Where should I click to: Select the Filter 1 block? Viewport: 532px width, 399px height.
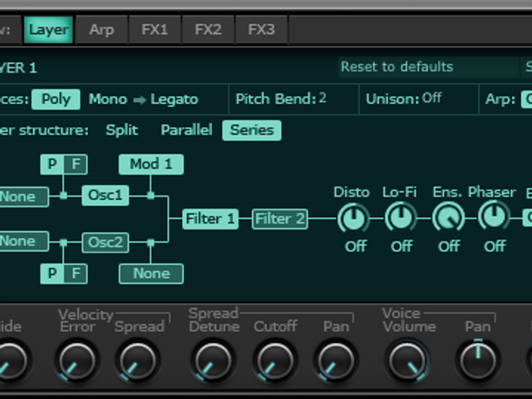pyautogui.click(x=210, y=219)
